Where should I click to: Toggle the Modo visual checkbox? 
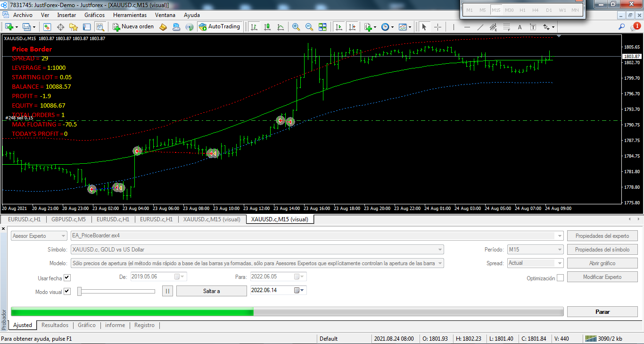(x=67, y=291)
